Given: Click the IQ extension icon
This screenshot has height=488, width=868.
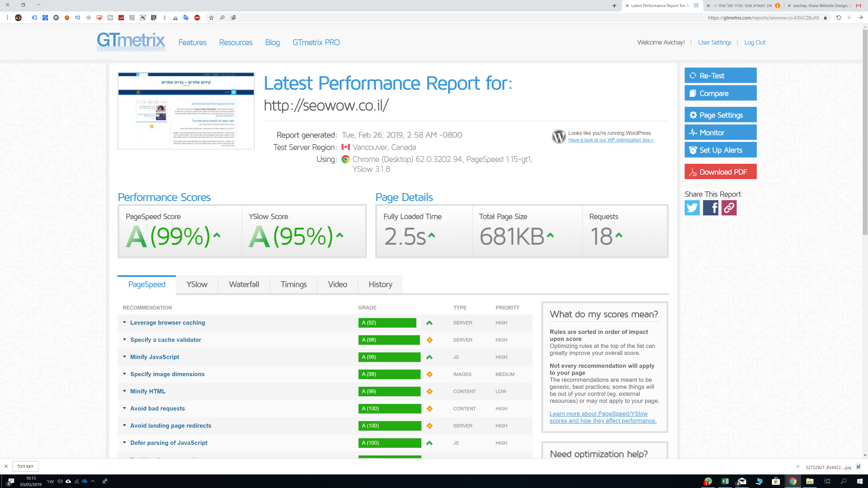Looking at the screenshot, I should [x=78, y=18].
